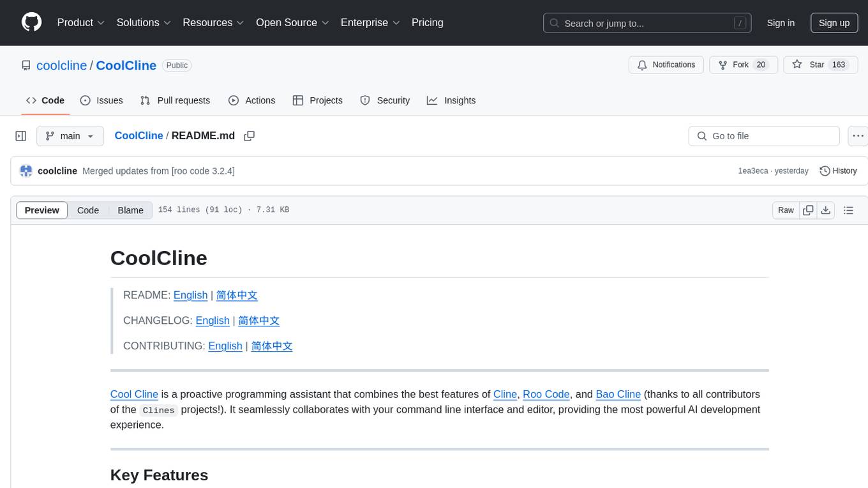
Task: Expand the Product menu
Action: point(81,22)
